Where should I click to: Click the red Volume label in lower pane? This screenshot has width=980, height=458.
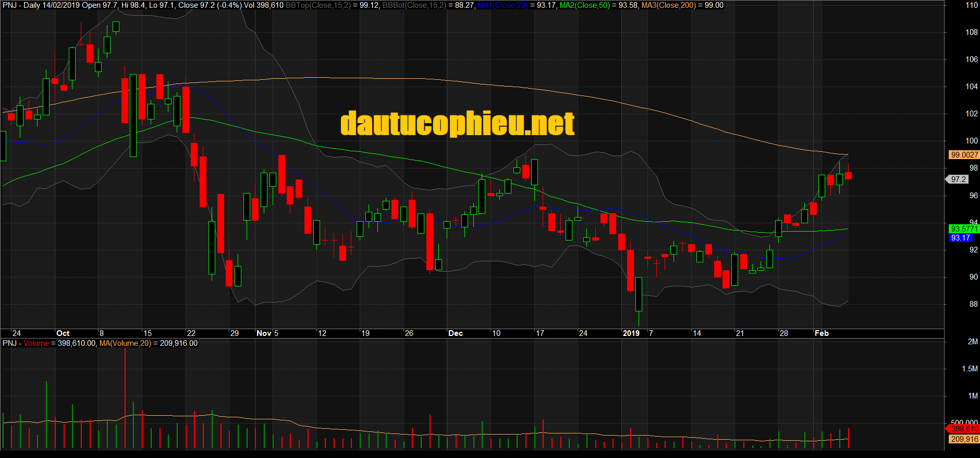(x=36, y=343)
